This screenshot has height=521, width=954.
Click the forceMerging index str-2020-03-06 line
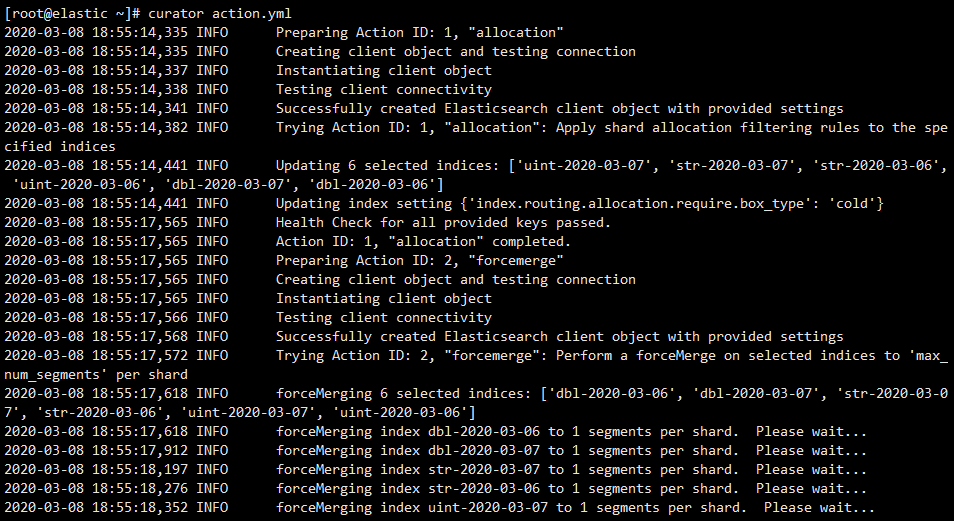click(x=571, y=489)
